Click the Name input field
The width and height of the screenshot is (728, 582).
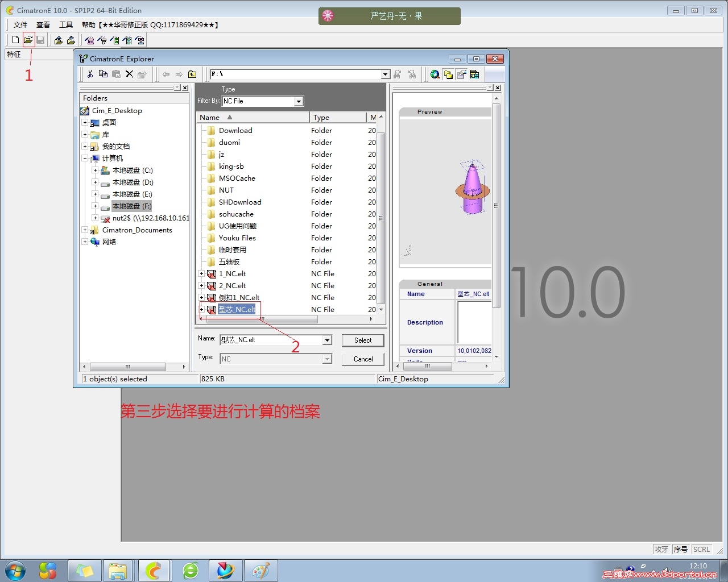(271, 340)
